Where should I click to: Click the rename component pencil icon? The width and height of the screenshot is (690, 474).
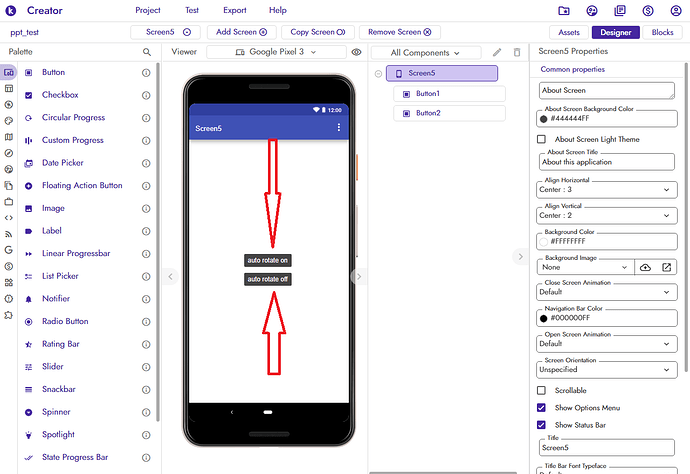coord(497,52)
